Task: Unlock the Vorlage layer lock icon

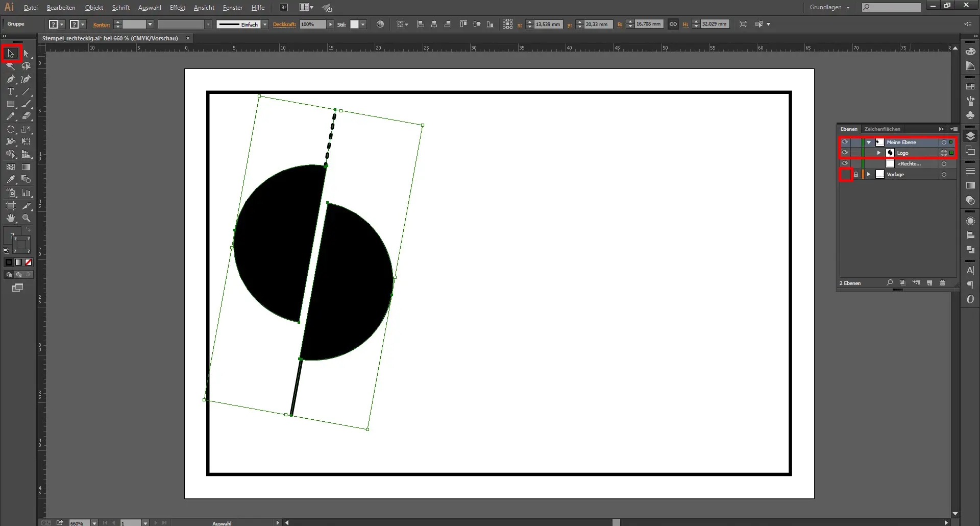Action: pyautogui.click(x=856, y=175)
